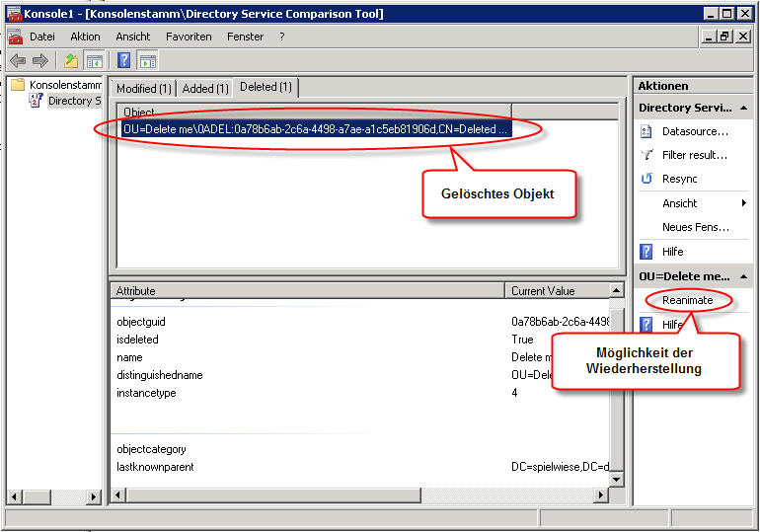This screenshot has width=760, height=532.
Task: Open the Fenster menu
Action: click(x=245, y=37)
